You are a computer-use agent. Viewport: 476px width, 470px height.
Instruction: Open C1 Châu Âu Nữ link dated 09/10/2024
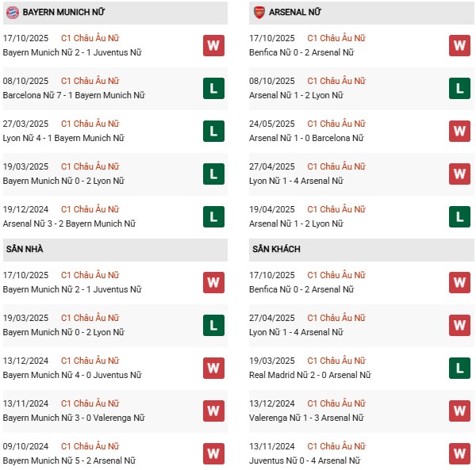click(90, 446)
